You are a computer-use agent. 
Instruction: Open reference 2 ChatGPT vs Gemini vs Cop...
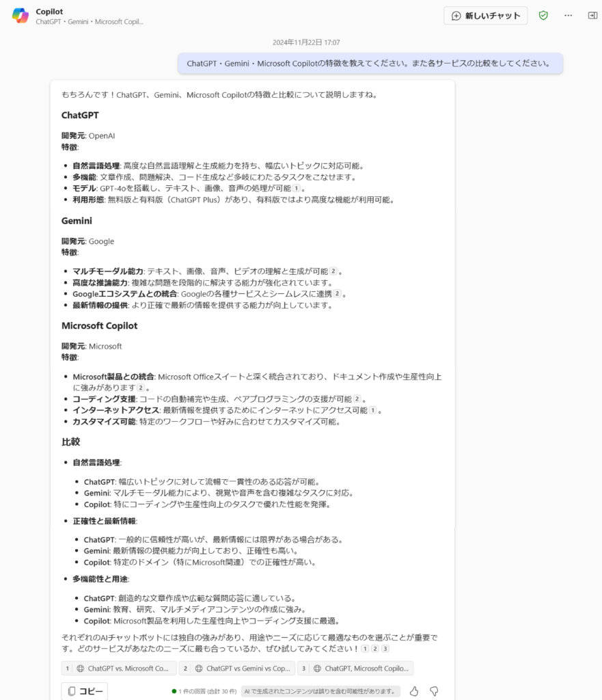point(237,669)
